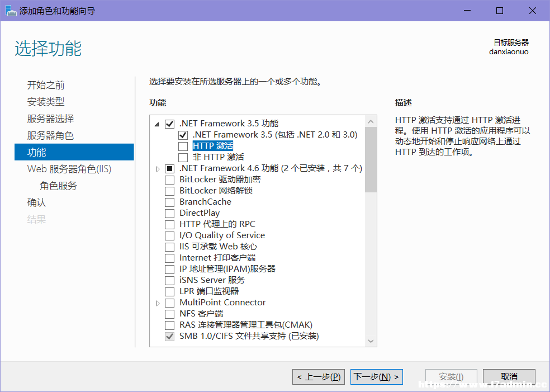Select the MultiPoint Connector row label
Image resolution: width=550 pixels, height=392 pixels.
(222, 303)
